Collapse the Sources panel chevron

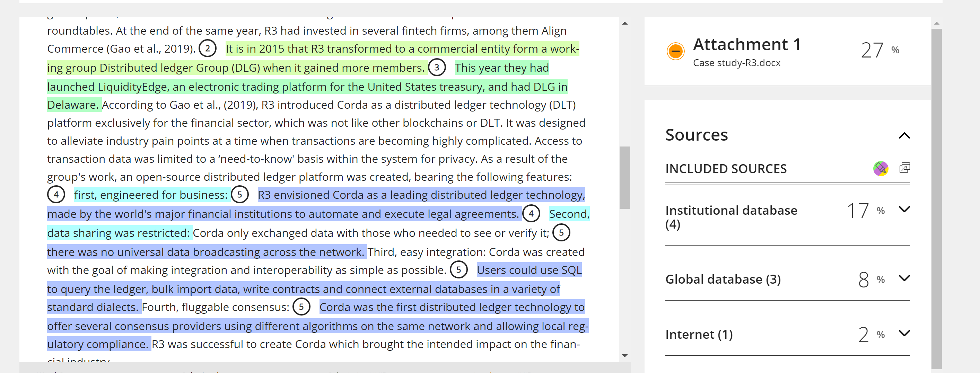(x=904, y=135)
